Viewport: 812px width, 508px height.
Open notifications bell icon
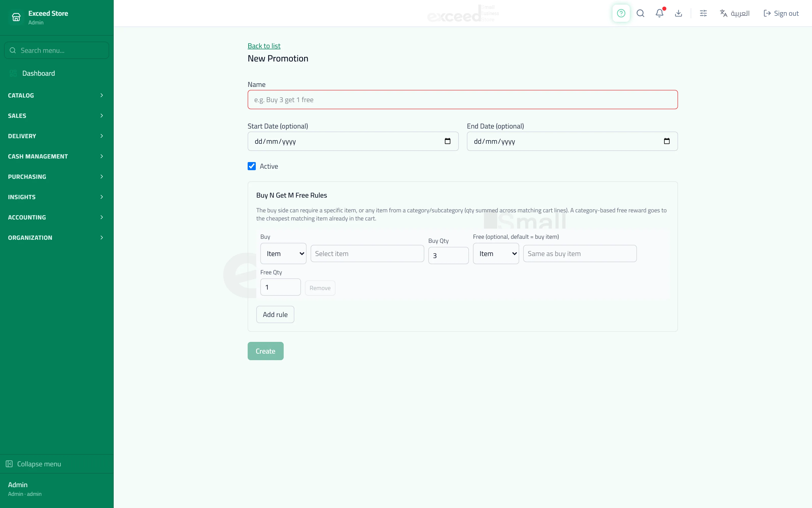click(x=659, y=13)
